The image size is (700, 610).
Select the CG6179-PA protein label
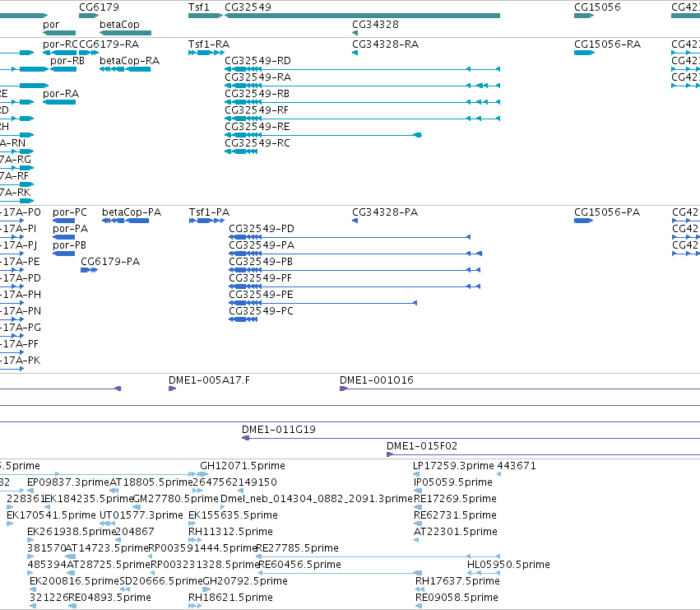pos(110,262)
